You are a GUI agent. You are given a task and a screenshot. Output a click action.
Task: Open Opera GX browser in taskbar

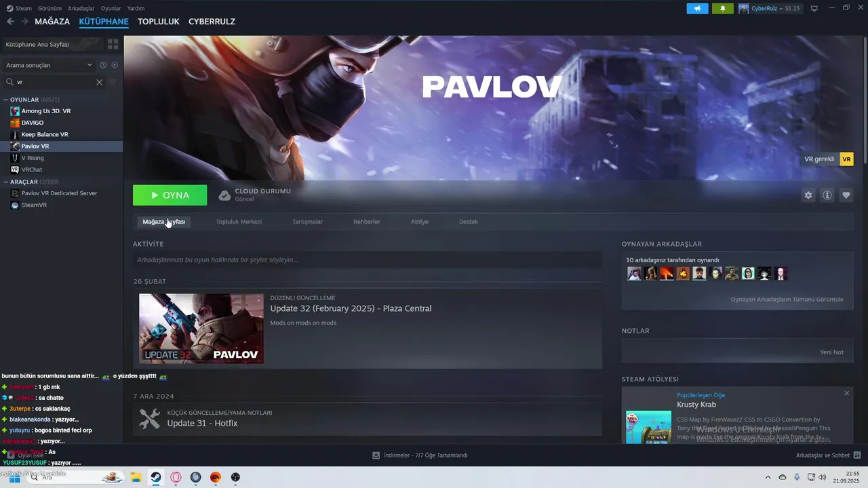tap(176, 477)
